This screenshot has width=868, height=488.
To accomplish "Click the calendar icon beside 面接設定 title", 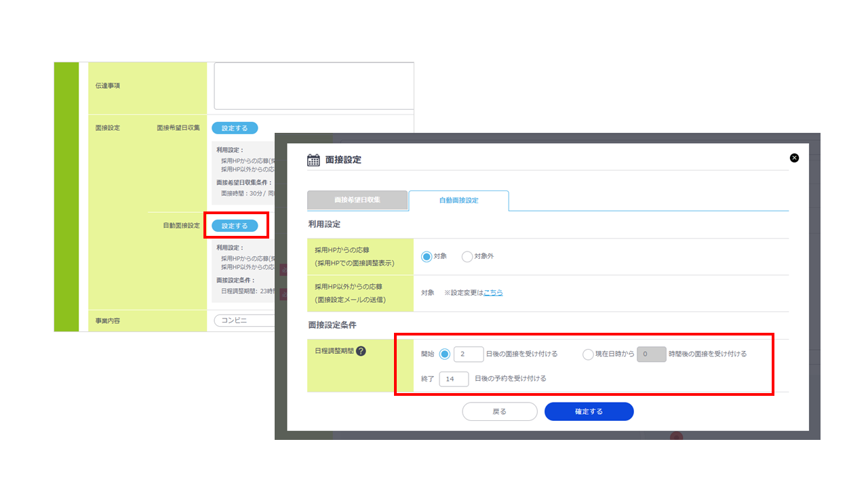I will 313,160.
